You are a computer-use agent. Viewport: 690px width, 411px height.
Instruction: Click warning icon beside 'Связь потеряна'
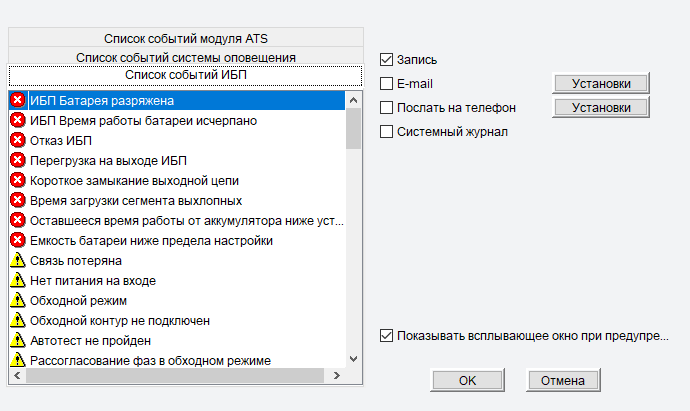[x=18, y=260]
